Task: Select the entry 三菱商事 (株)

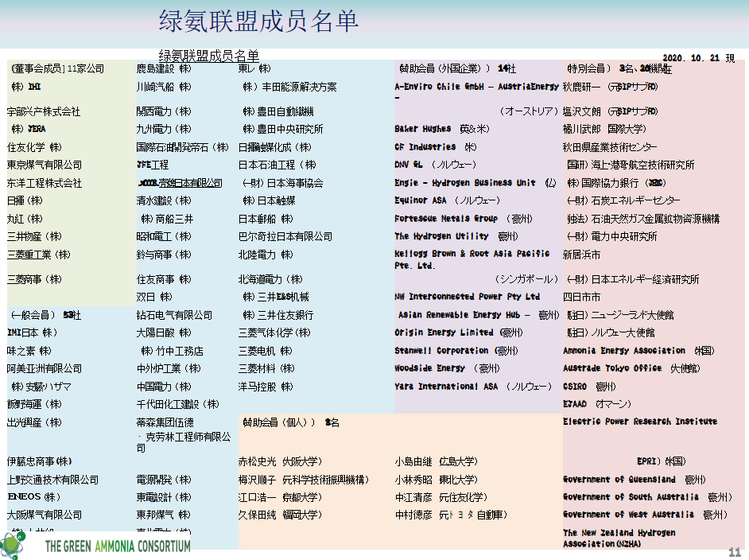Action: [x=34, y=279]
